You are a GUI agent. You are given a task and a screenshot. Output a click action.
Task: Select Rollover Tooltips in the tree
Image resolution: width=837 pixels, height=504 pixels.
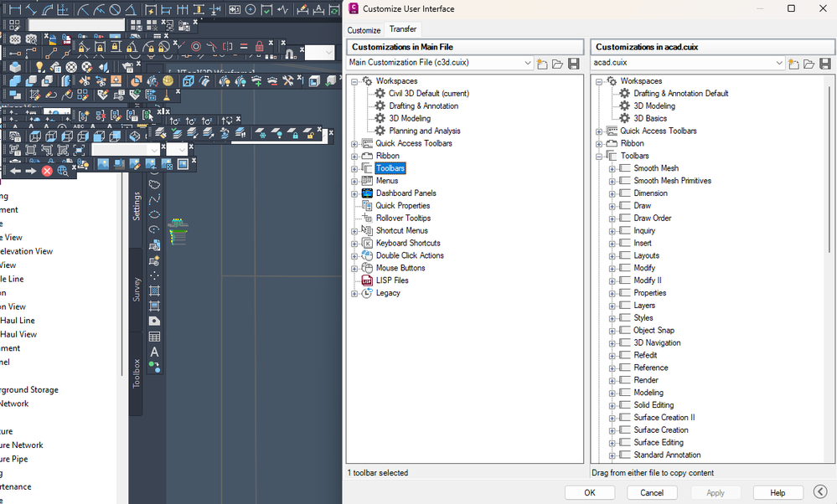[x=403, y=219]
